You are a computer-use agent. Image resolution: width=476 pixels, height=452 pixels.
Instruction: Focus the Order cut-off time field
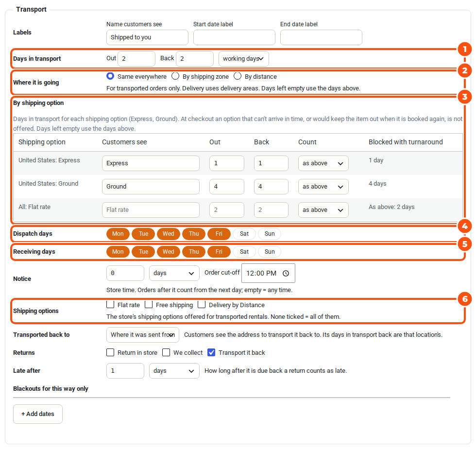tap(268, 273)
